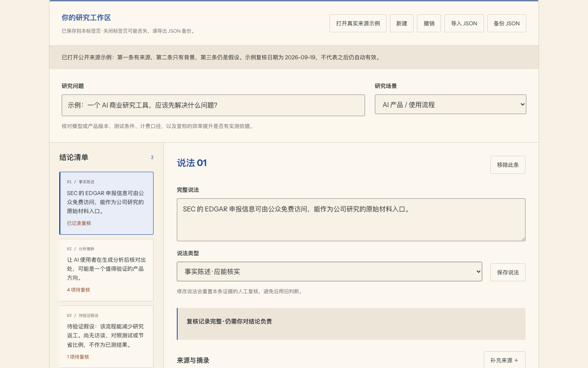588x368 pixels.
Task: Save the claim with 保存说法
Action: click(508, 272)
